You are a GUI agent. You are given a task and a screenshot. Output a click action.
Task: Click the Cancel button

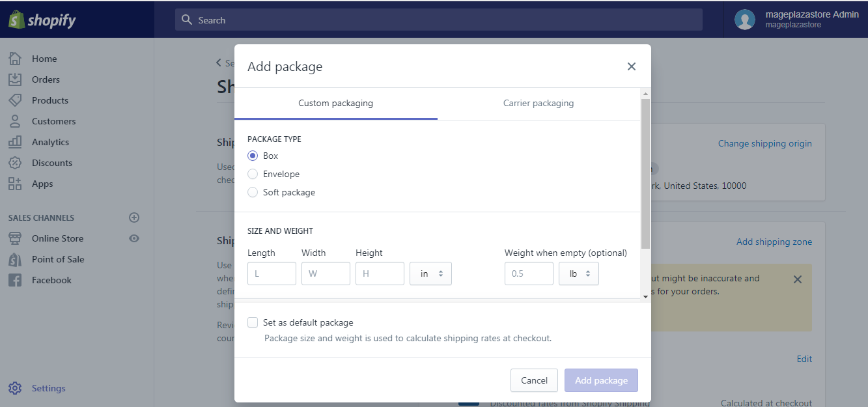pyautogui.click(x=535, y=380)
